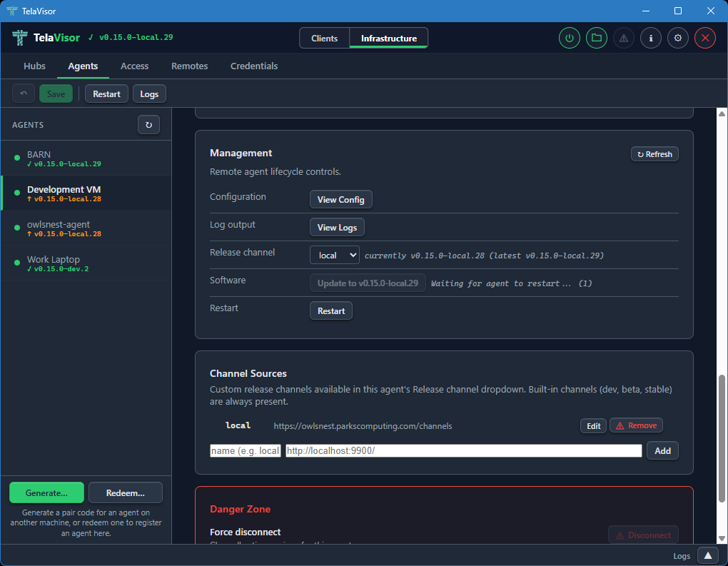Click the red X quit icon in header
Image resolution: width=728 pixels, height=566 pixels.
(704, 38)
